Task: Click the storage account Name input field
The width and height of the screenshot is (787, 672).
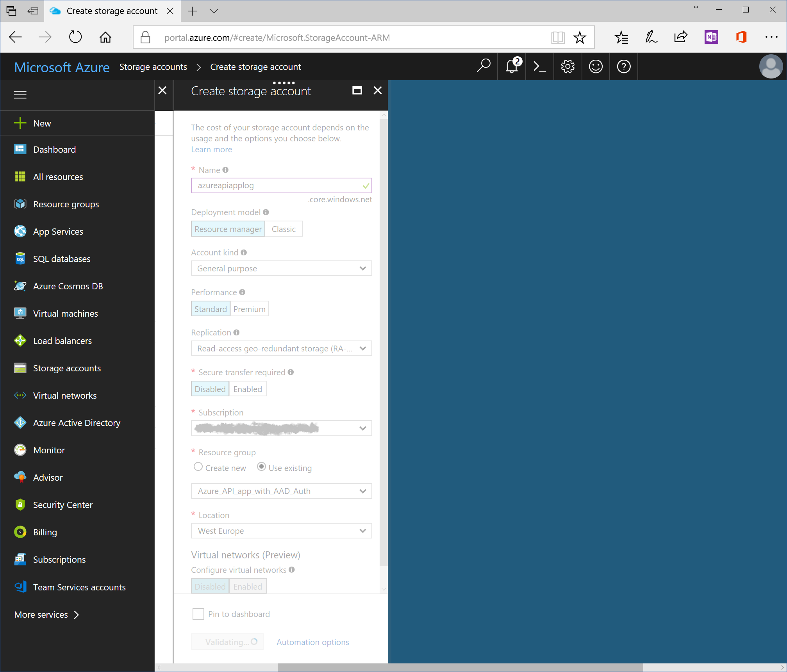Action: (x=277, y=185)
